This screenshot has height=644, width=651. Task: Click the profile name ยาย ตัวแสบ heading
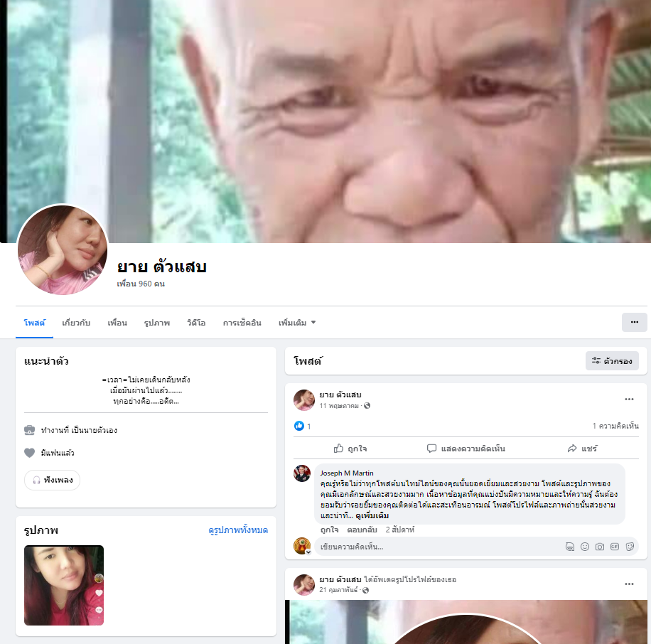click(161, 267)
